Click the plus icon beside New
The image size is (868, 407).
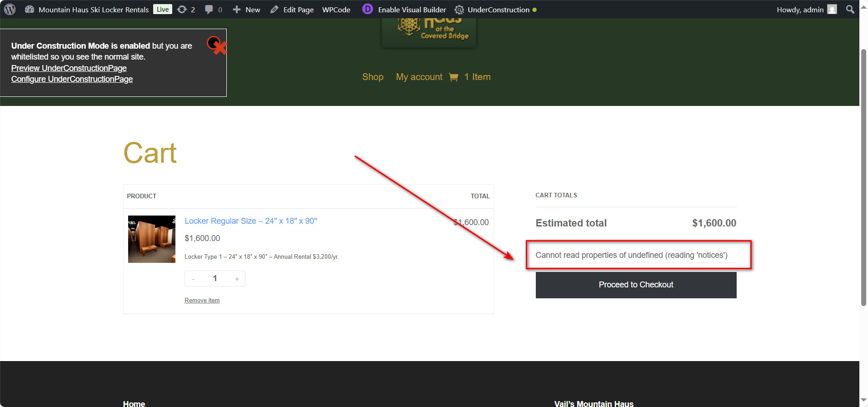tap(236, 10)
